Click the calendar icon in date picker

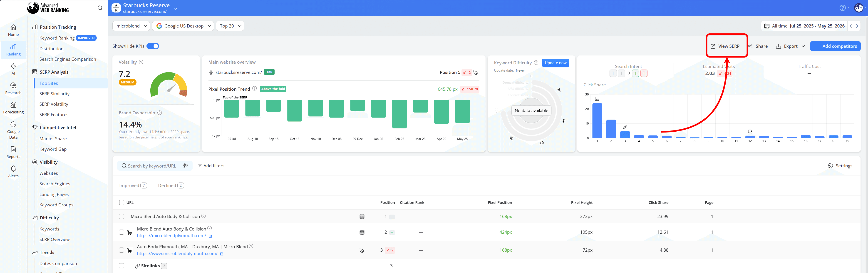766,26
